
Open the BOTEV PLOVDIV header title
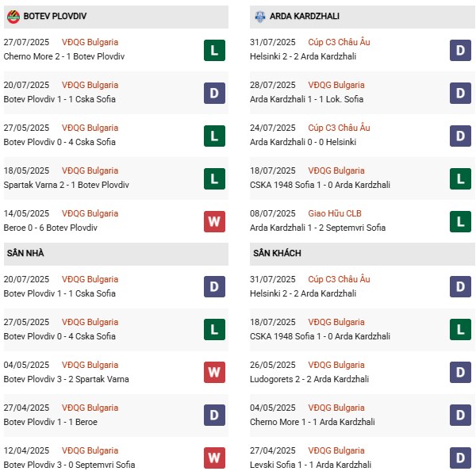pyautogui.click(x=57, y=16)
